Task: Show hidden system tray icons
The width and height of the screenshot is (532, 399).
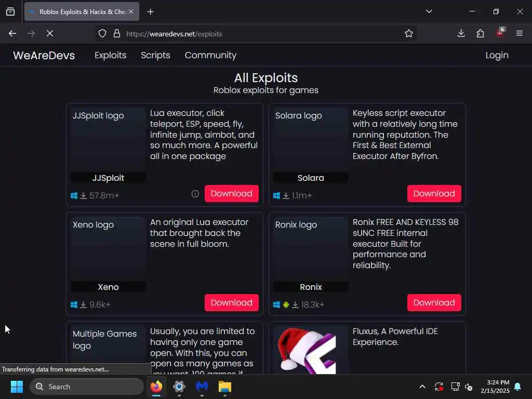Action: tap(422, 387)
